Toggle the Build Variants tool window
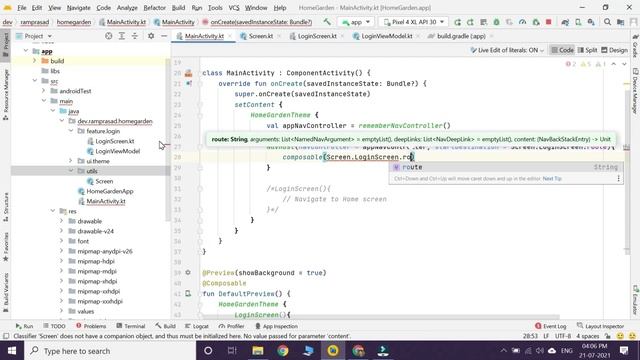640x360 pixels. point(6,293)
